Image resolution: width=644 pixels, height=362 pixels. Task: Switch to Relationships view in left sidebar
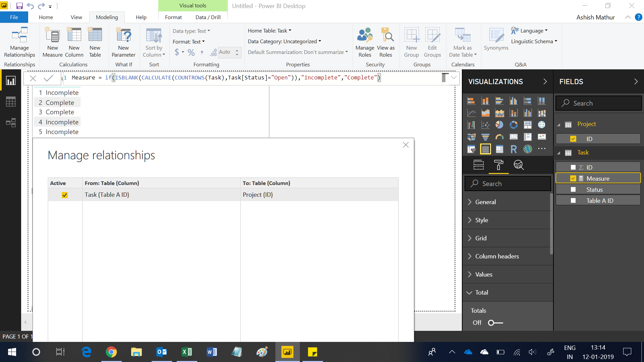[x=11, y=123]
